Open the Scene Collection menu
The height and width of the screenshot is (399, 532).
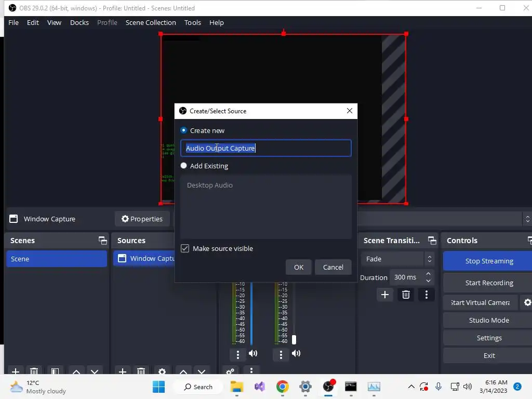151,23
